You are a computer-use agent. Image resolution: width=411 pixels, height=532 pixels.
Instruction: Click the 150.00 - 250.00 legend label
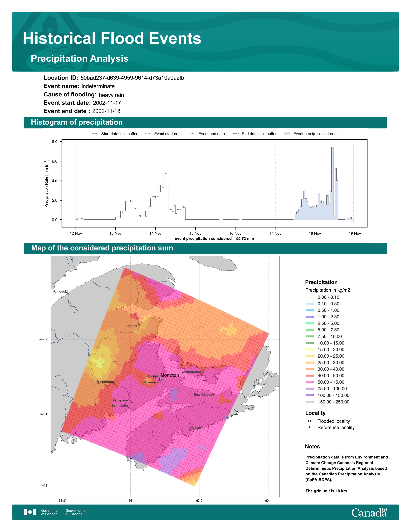333,402
